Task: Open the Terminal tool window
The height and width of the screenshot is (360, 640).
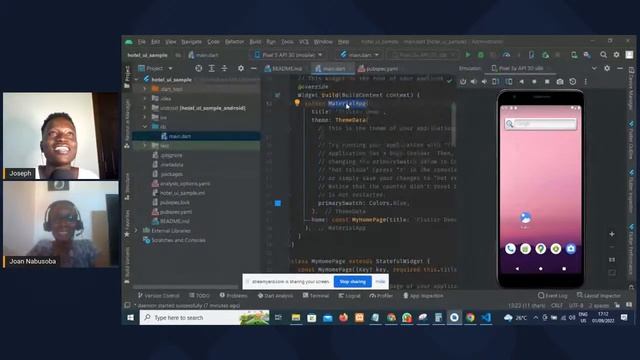Action: pyautogui.click(x=316, y=296)
